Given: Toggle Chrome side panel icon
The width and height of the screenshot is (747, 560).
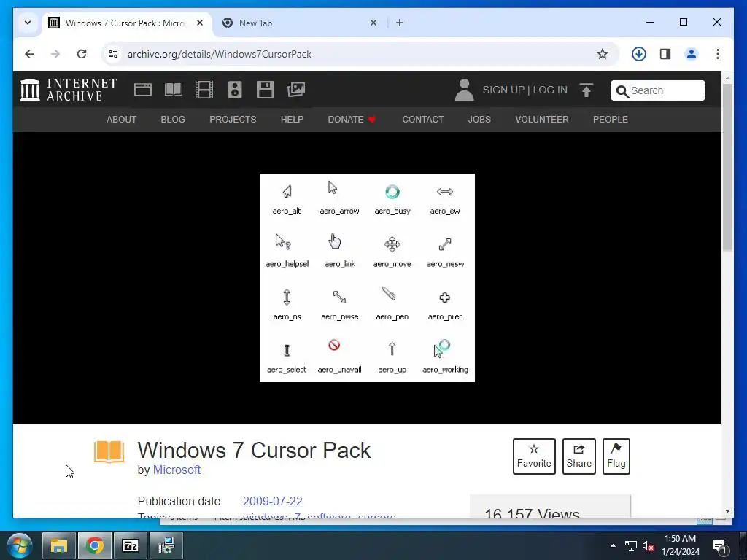Looking at the screenshot, I should tap(665, 54).
